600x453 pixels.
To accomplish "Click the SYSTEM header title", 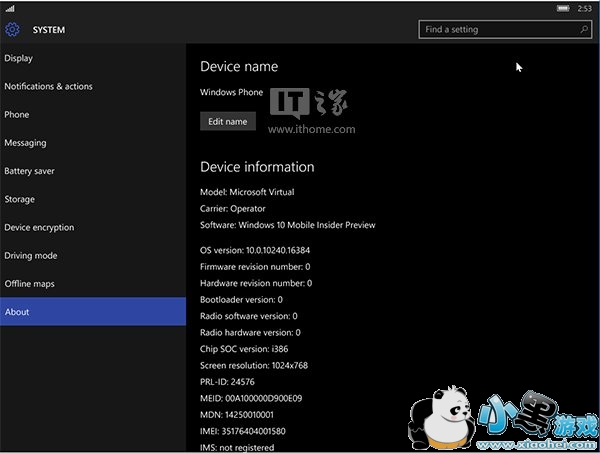I will click(49, 30).
